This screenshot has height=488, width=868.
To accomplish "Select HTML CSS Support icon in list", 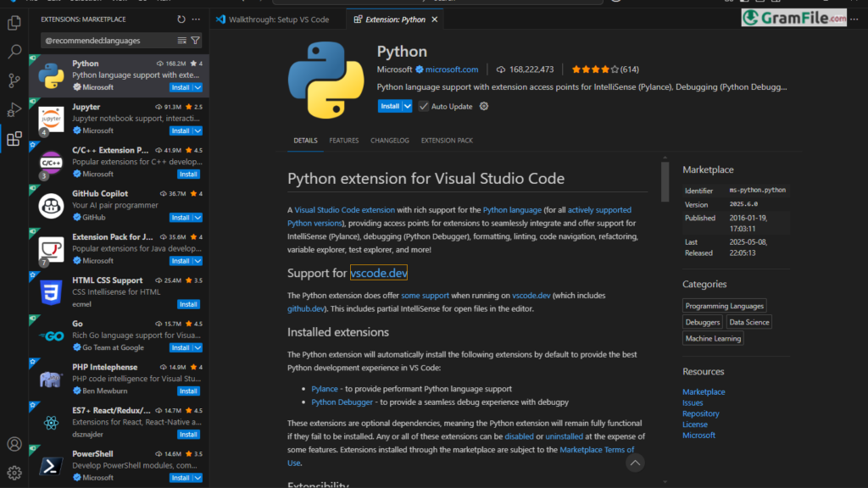I will [x=51, y=292].
